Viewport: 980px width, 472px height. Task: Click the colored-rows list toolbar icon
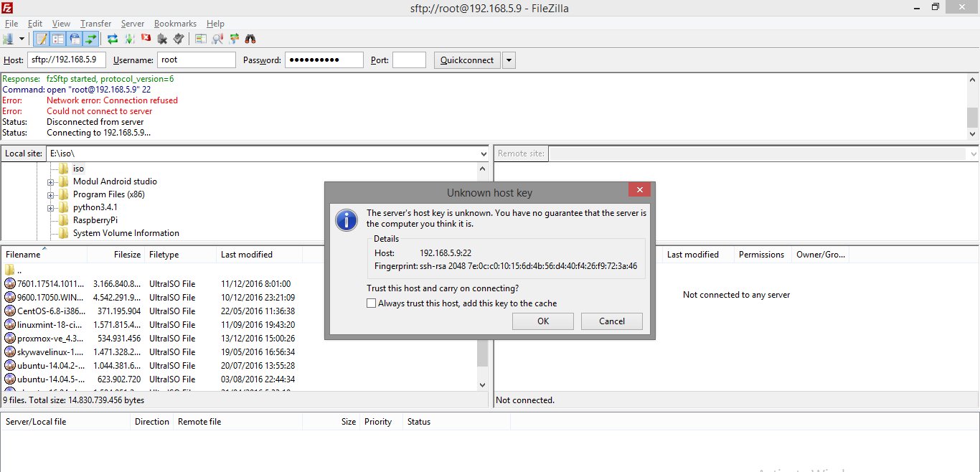[x=201, y=39]
